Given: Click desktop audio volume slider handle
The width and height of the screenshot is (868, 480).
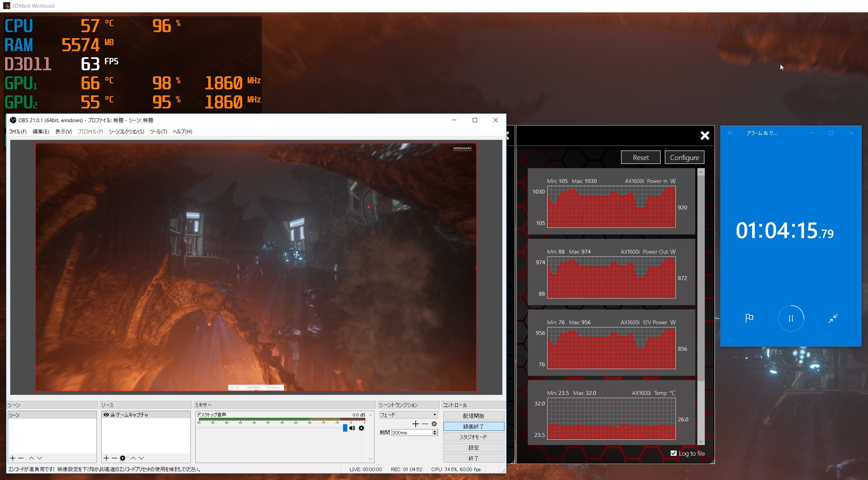Looking at the screenshot, I should pyautogui.click(x=345, y=428).
